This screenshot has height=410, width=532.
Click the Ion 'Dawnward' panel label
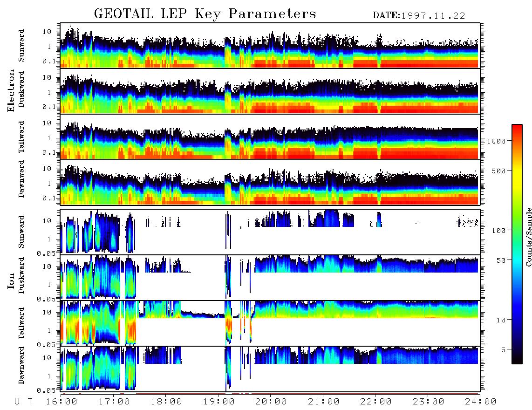tap(21, 365)
